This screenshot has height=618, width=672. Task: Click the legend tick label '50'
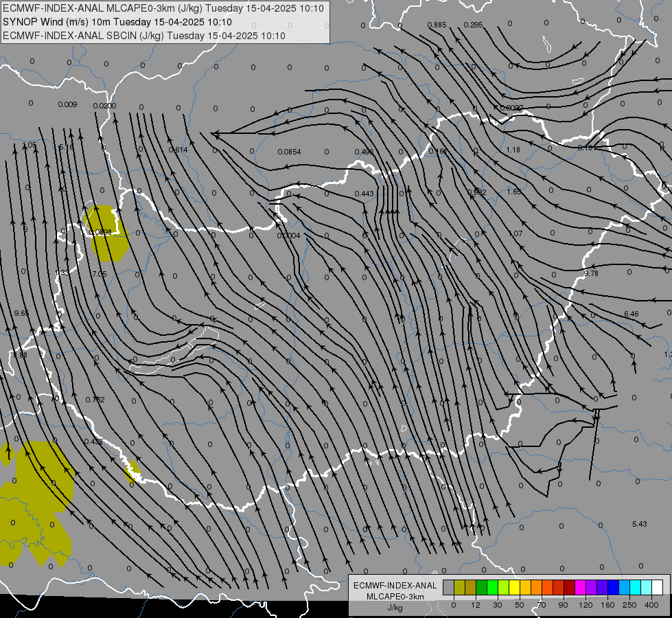coord(520,605)
